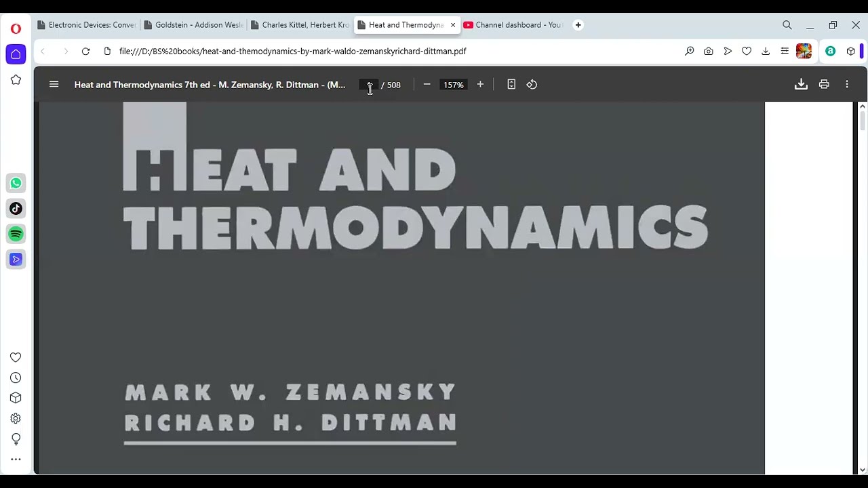Open a new tab with plus button
Image resolution: width=868 pixels, height=488 pixels.
click(x=578, y=25)
